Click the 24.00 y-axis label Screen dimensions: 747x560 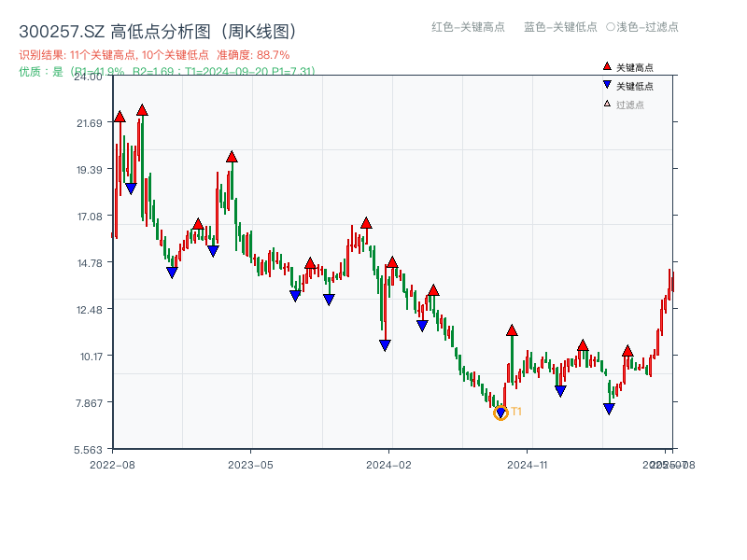point(88,77)
